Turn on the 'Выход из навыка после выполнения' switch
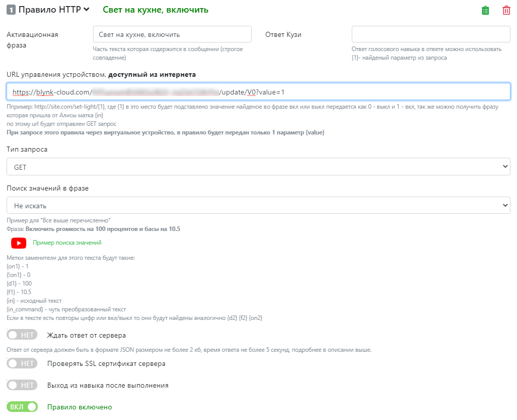 coord(22,385)
